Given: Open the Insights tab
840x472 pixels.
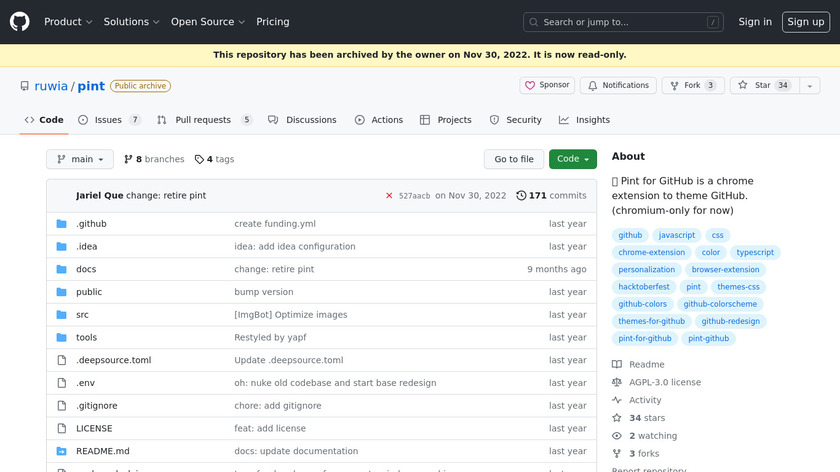Looking at the screenshot, I should pyautogui.click(x=584, y=120).
